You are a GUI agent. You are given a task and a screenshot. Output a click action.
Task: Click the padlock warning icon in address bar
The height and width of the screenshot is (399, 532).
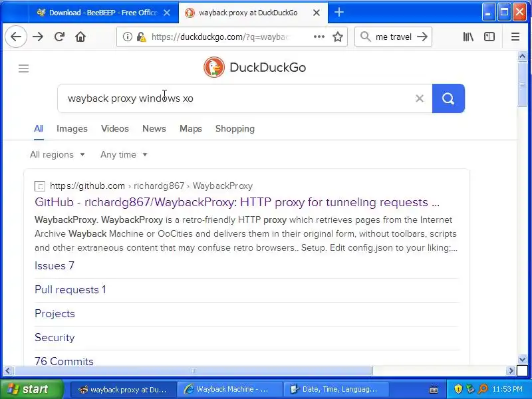tap(141, 37)
